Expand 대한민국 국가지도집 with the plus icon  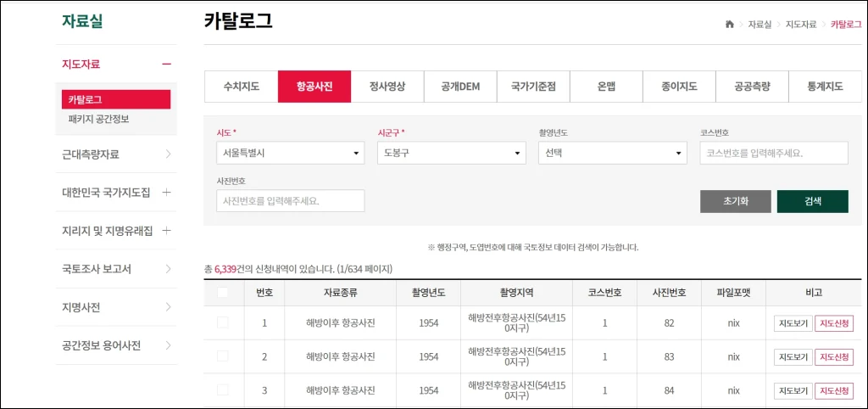pyautogui.click(x=166, y=193)
